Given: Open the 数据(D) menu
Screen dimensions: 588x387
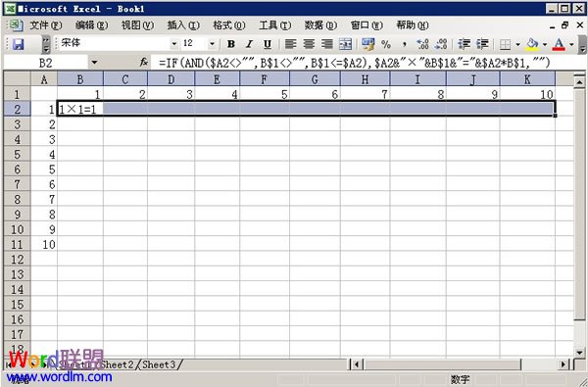Looking at the screenshot, I should [x=320, y=25].
